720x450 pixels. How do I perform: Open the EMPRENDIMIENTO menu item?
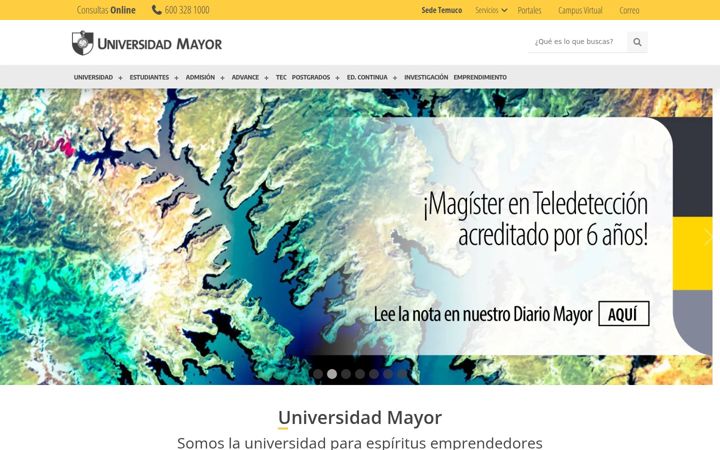pos(480,77)
